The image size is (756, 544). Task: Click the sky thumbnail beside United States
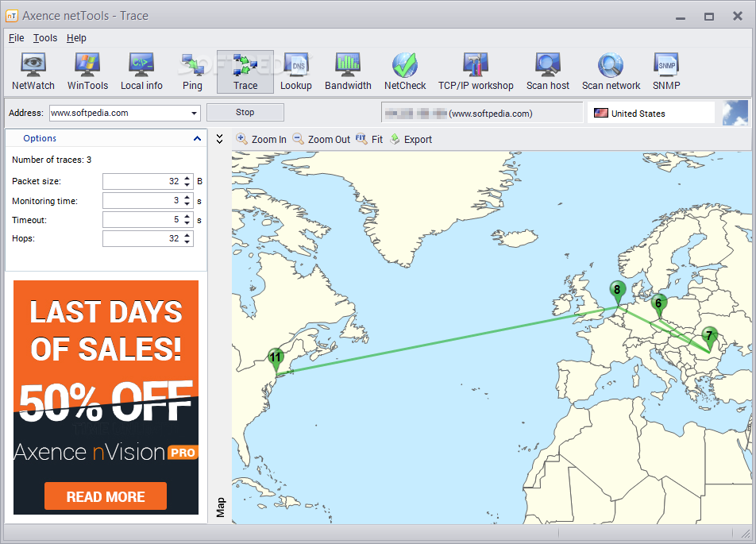click(x=735, y=113)
